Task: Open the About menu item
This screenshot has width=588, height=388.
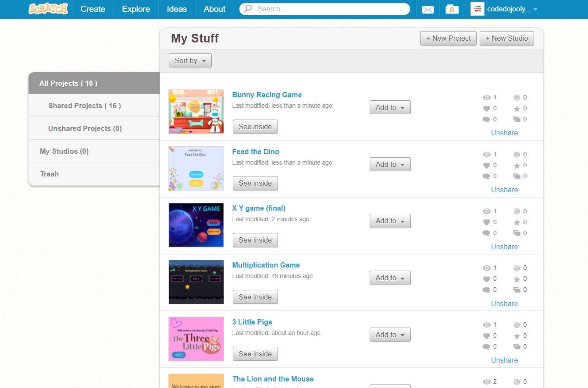Action: (214, 9)
